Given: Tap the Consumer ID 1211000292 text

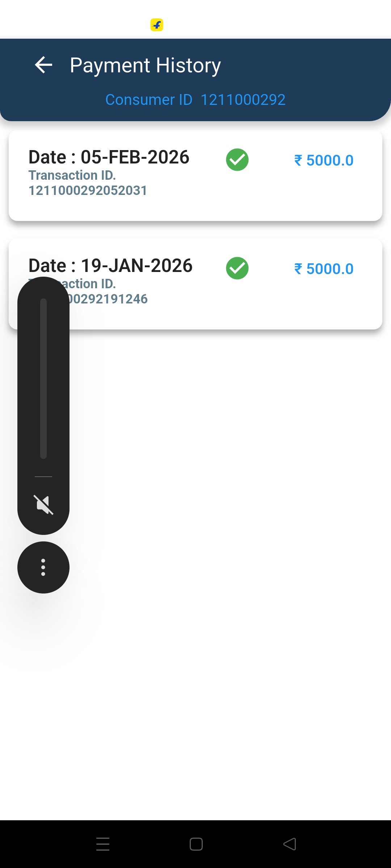Looking at the screenshot, I should [195, 100].
